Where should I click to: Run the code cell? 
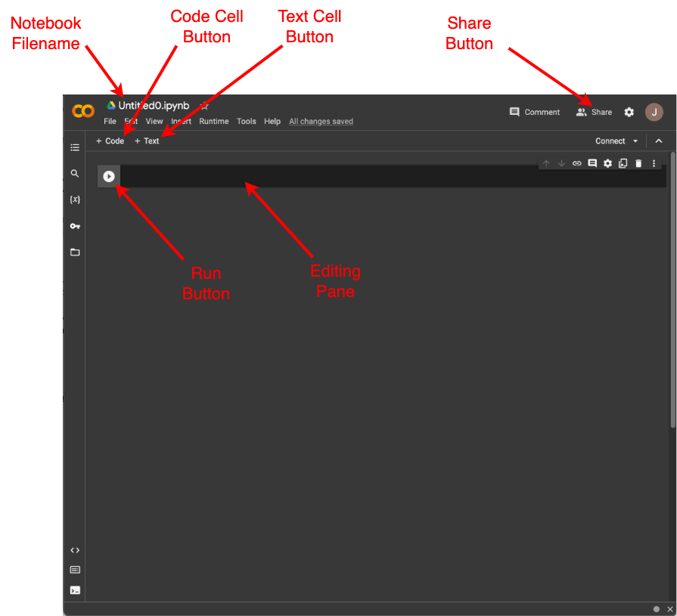pos(109,176)
